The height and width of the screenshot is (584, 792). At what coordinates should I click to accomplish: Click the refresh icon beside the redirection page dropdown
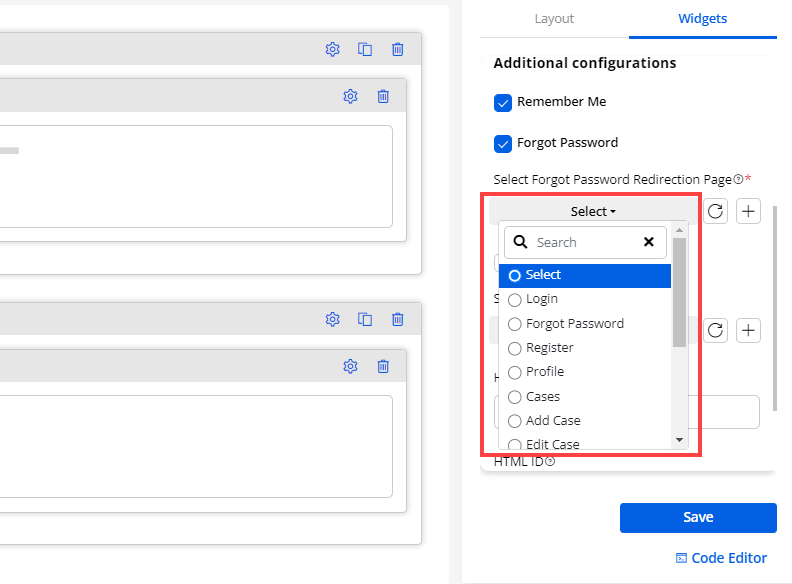coord(715,211)
